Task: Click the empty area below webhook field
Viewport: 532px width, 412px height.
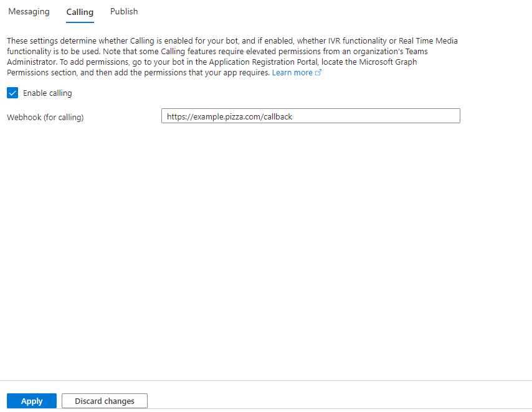Action: (266, 251)
